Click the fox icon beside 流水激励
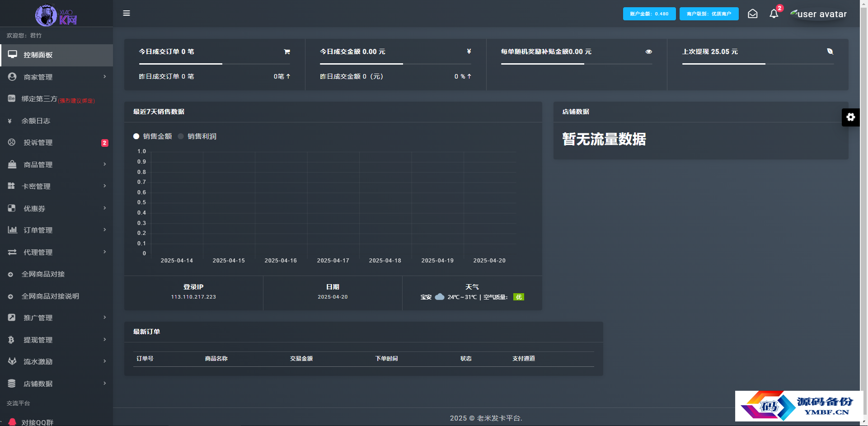 click(12, 361)
